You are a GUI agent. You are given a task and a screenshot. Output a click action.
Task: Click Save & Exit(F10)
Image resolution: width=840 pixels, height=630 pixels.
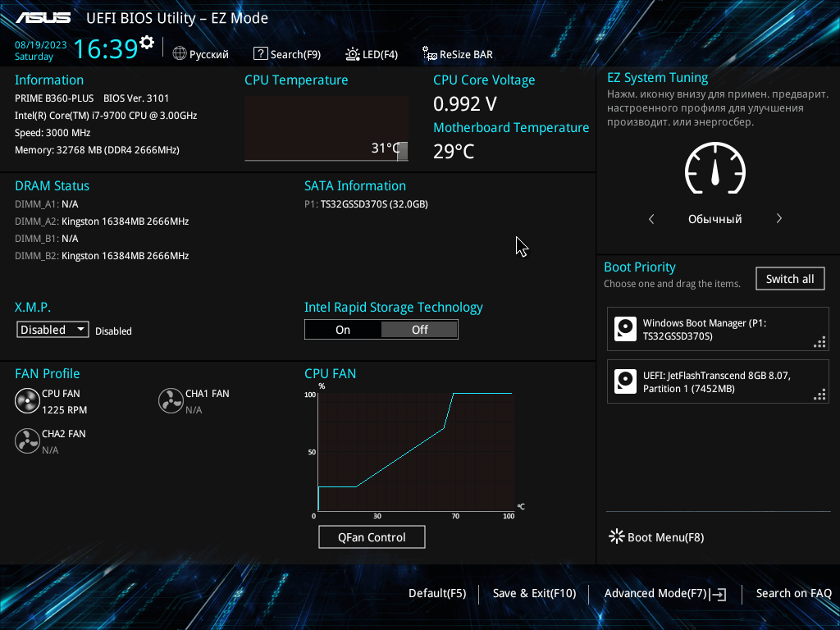click(534, 594)
